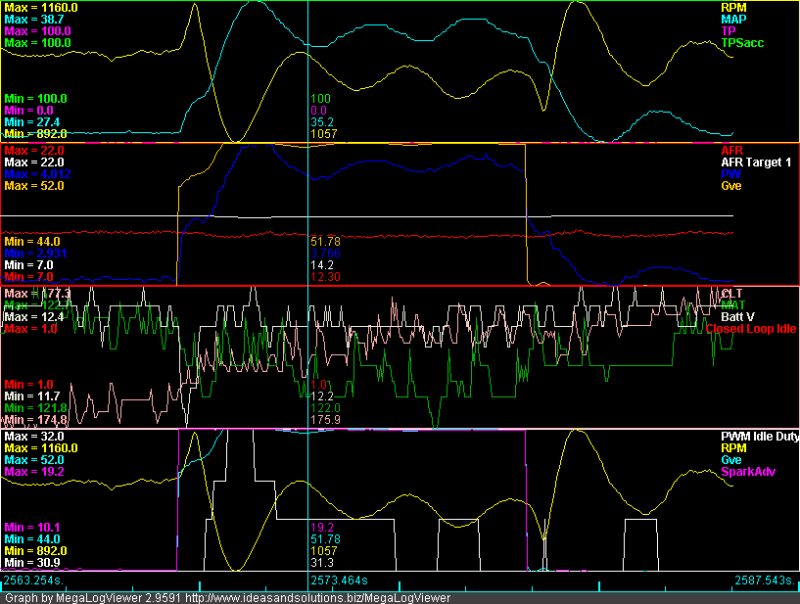The image size is (800, 604).
Task: Click the Max = 12.4 battery value
Action: pyautogui.click(x=34, y=317)
